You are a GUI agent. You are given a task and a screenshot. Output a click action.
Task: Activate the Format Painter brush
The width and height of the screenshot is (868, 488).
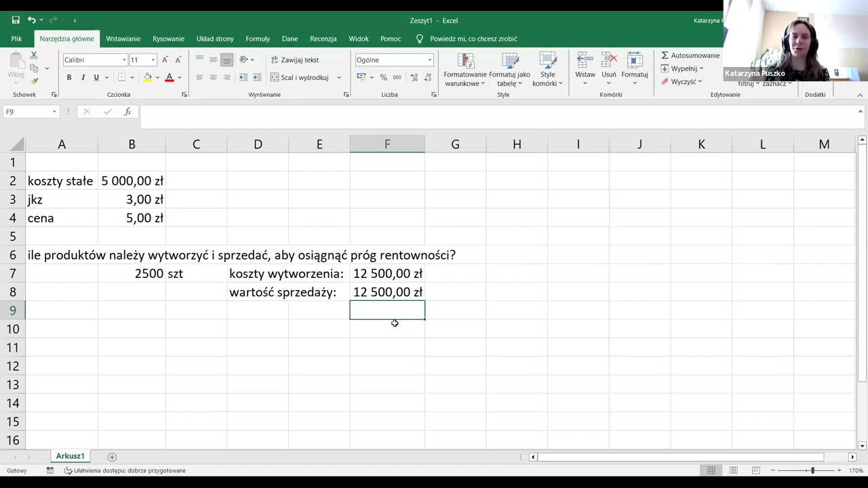34,81
